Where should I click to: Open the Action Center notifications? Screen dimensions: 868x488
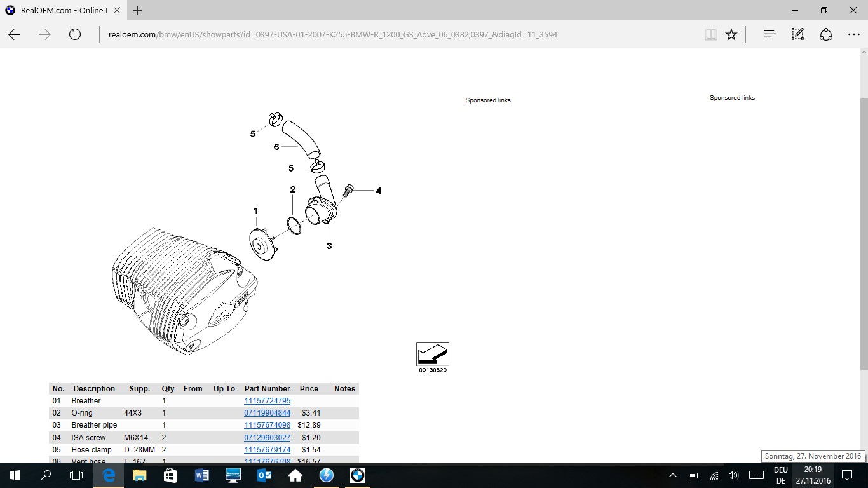tap(847, 475)
